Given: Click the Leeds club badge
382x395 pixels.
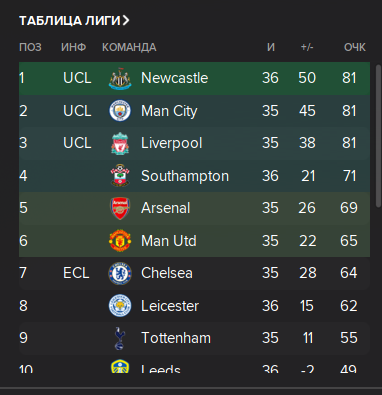Looking at the screenshot, I should pyautogui.click(x=120, y=366).
